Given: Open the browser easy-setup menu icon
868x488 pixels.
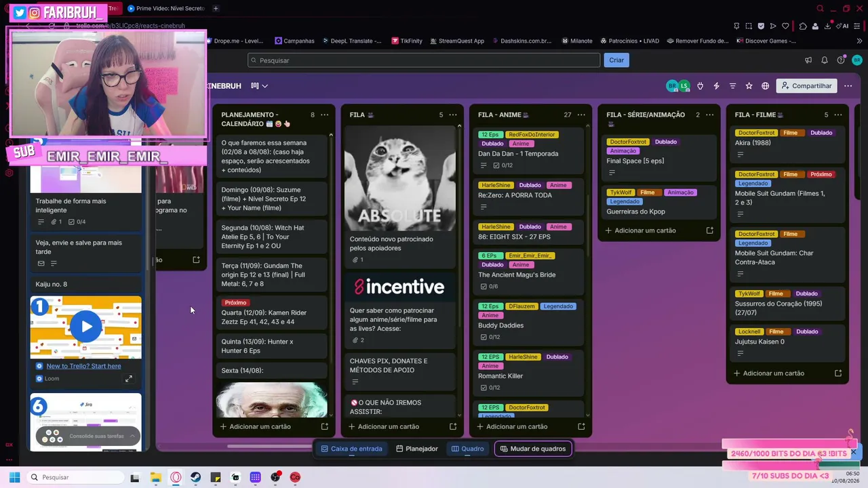Looking at the screenshot, I should [x=857, y=26].
